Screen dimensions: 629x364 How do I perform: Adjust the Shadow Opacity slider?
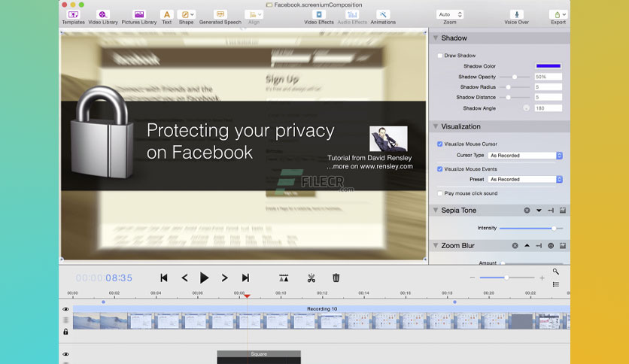[515, 77]
